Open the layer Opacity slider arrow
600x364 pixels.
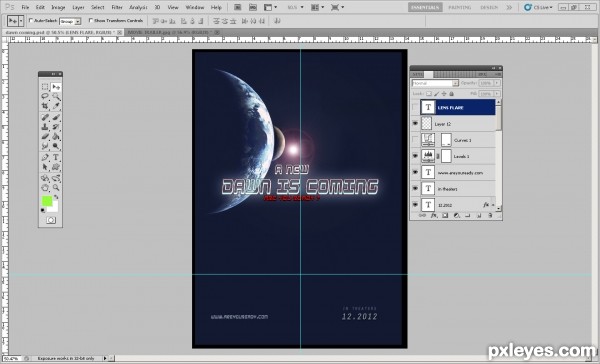(x=497, y=83)
